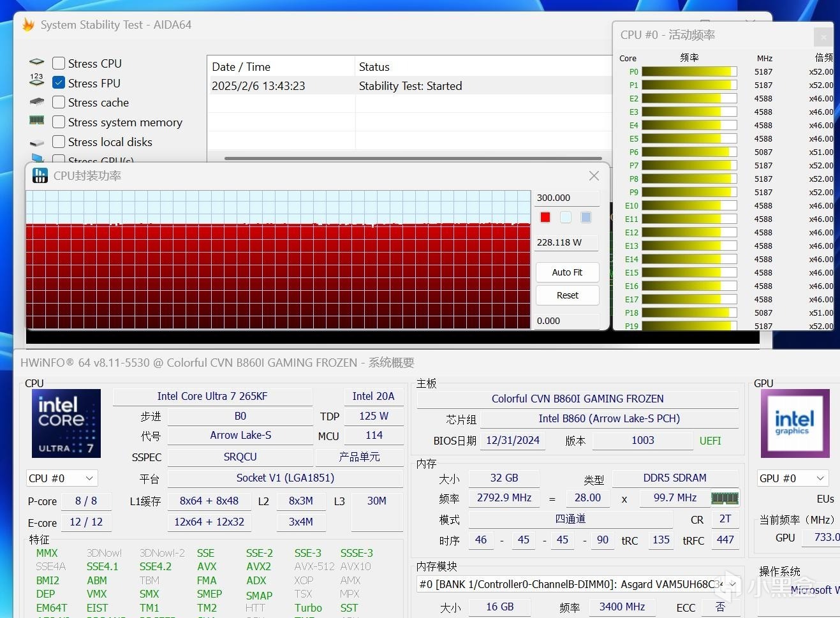This screenshot has height=618, width=840.
Task: Click the Date / Time column header
Action: pyautogui.click(x=281, y=67)
